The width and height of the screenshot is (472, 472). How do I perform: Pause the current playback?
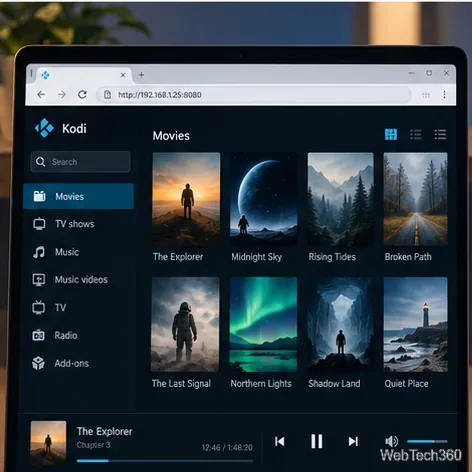coord(317,441)
